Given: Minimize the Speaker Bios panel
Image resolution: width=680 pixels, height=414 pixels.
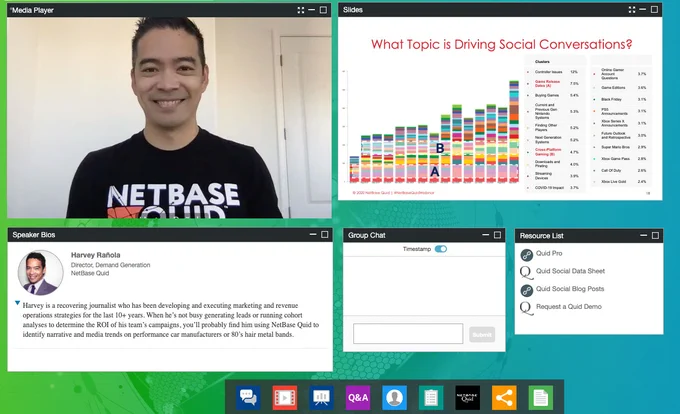Looking at the screenshot, I should point(313,235).
